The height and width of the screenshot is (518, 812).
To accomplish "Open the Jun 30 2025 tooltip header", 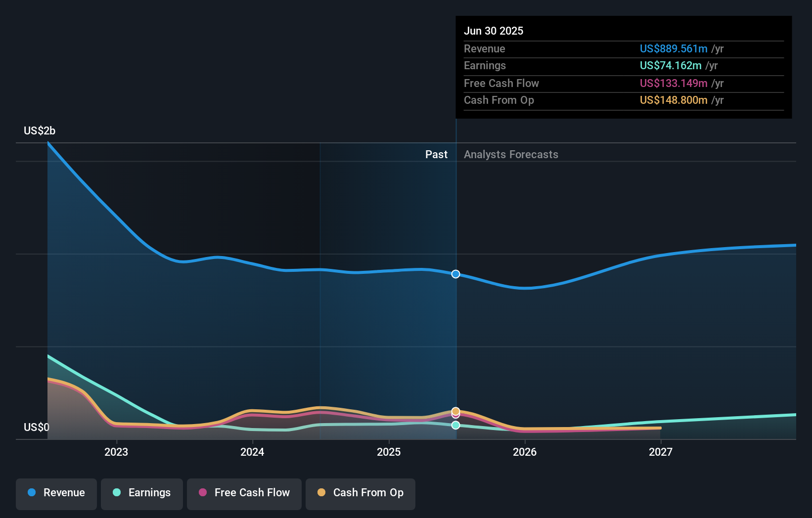I will click(494, 31).
